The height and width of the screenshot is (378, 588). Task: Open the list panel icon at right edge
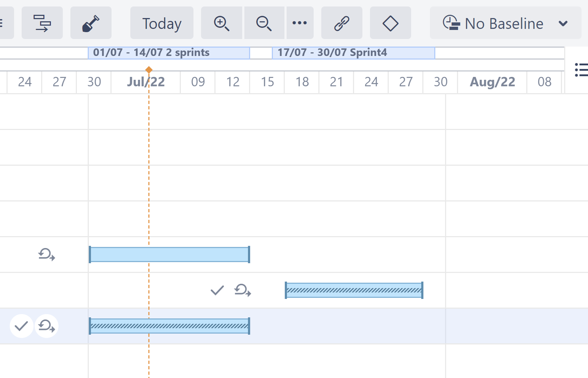581,70
